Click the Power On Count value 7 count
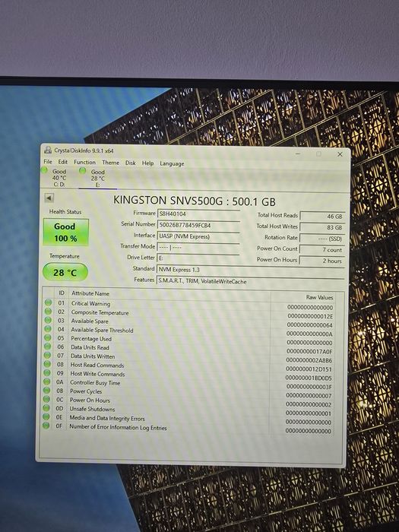Image resolution: width=399 pixels, height=532 pixels. 323,250
